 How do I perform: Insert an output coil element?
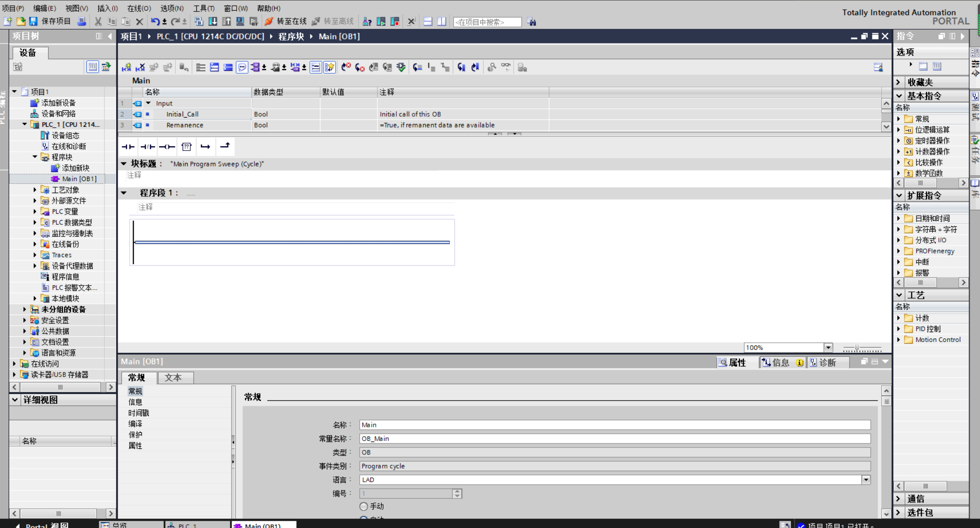pos(167,147)
